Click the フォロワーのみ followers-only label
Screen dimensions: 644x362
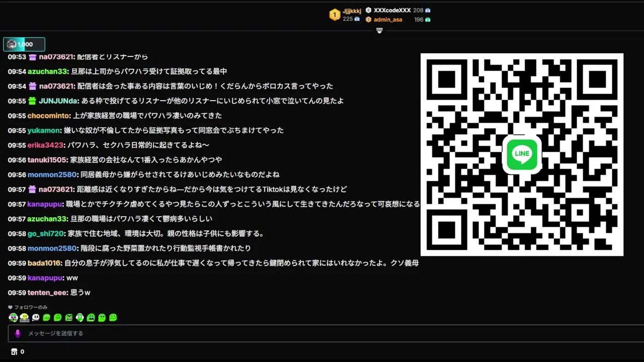31,307
